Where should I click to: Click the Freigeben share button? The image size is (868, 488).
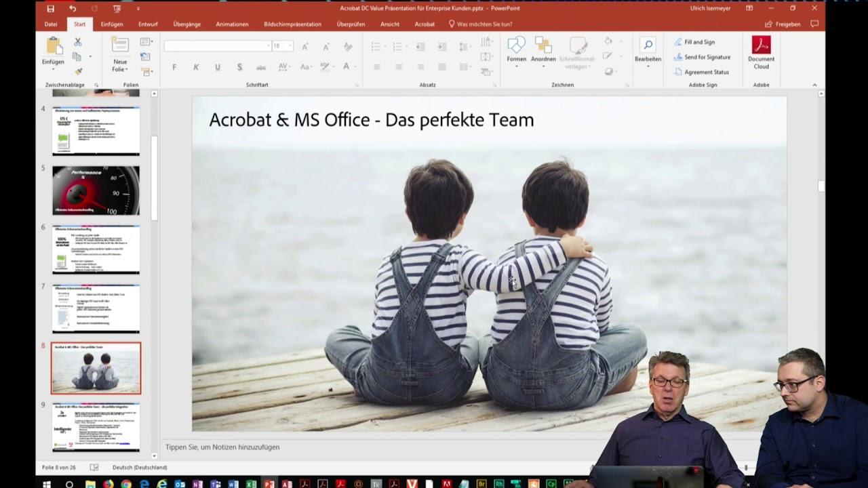783,24
